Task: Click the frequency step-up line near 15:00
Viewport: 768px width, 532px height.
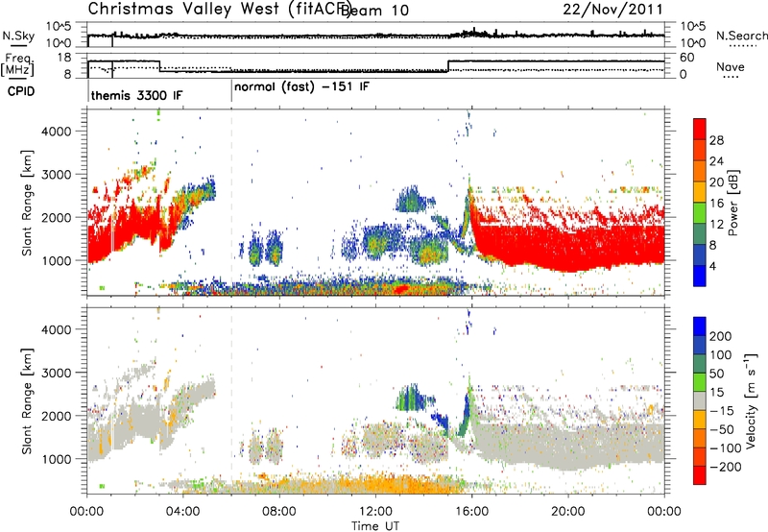Action: tap(448, 66)
